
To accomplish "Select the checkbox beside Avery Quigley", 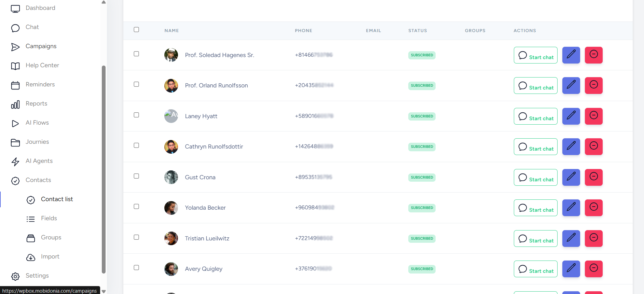I will click(136, 268).
